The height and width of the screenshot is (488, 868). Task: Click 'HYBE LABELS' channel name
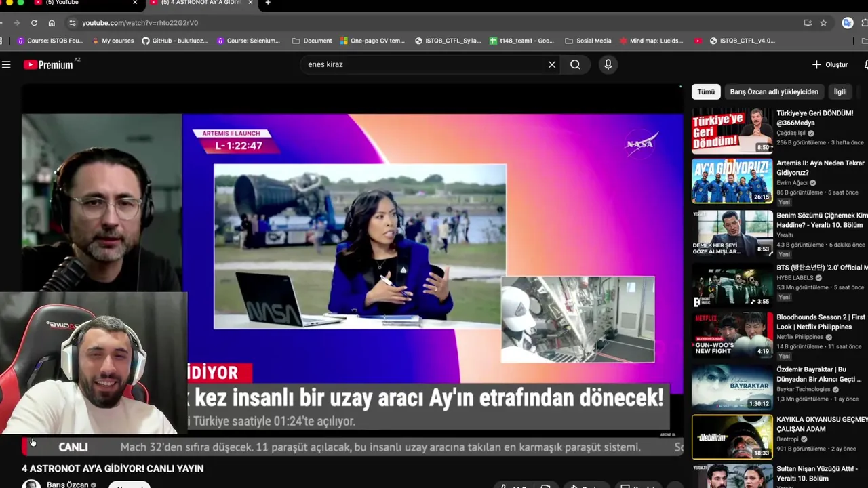(x=795, y=278)
